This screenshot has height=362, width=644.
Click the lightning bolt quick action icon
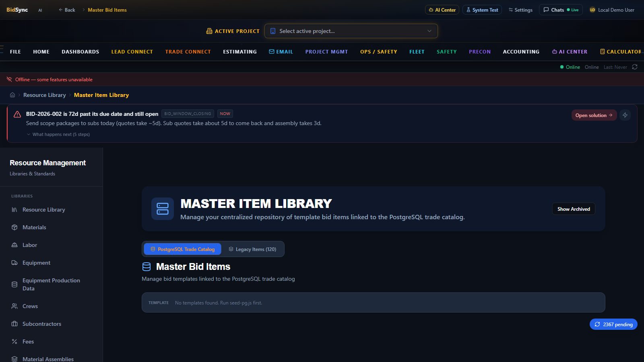(625, 115)
